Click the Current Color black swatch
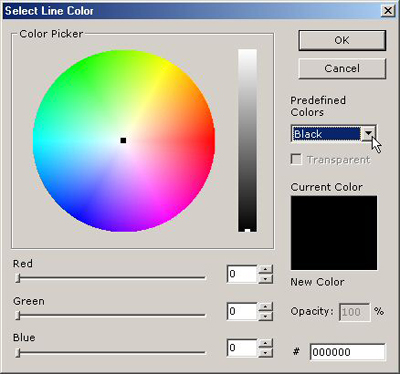 [334, 233]
